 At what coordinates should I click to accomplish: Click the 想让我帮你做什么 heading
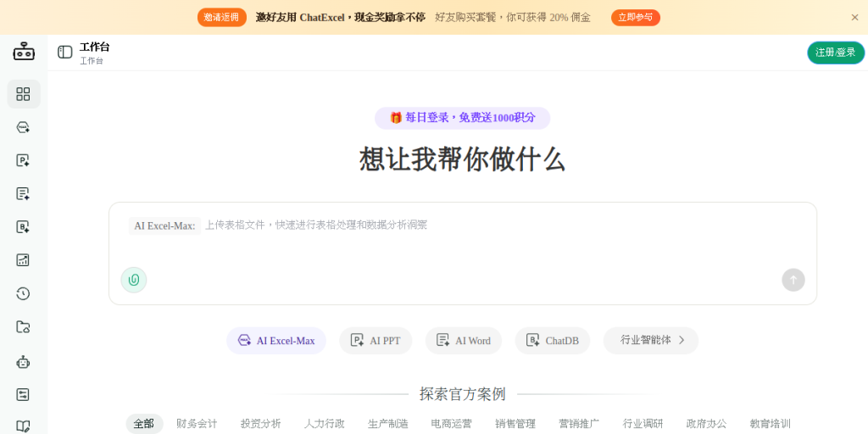(462, 160)
